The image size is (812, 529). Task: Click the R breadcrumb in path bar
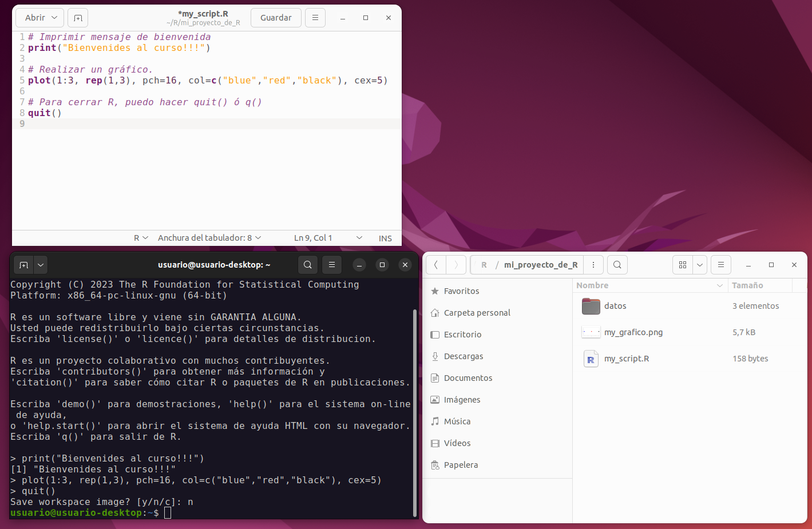point(484,265)
